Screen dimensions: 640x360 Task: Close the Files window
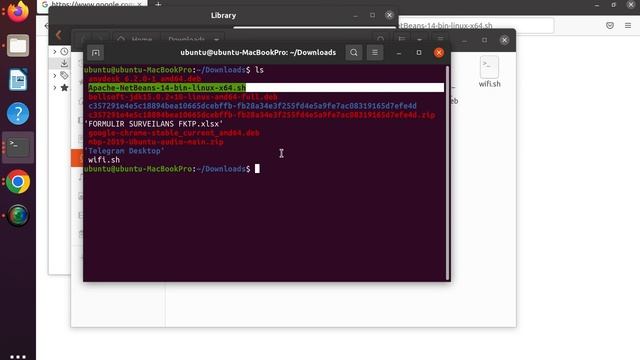point(504,40)
